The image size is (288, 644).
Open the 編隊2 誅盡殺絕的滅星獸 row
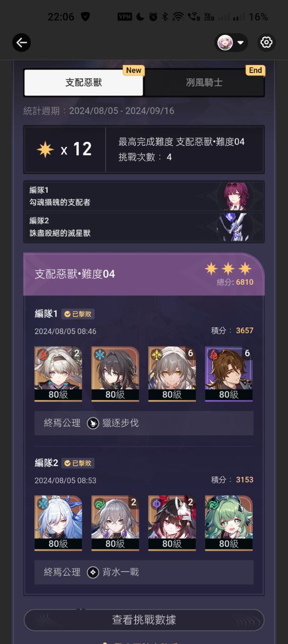click(144, 227)
